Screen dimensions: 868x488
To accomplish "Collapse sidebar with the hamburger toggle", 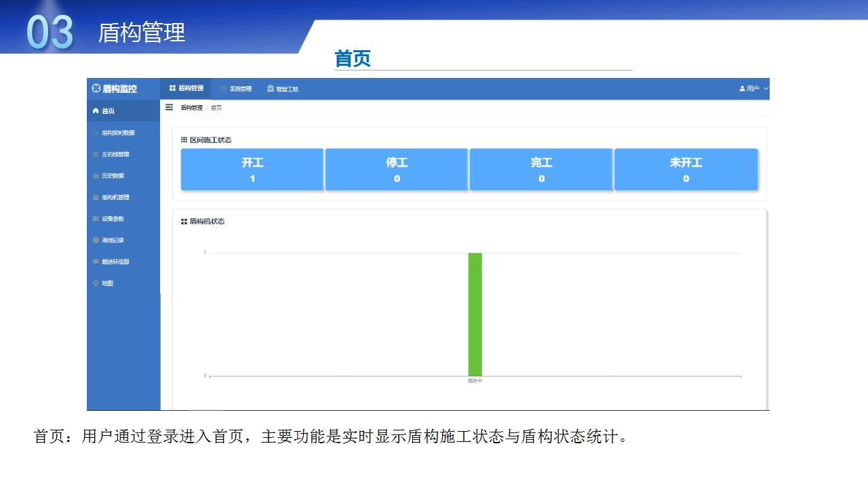I will coord(170,108).
